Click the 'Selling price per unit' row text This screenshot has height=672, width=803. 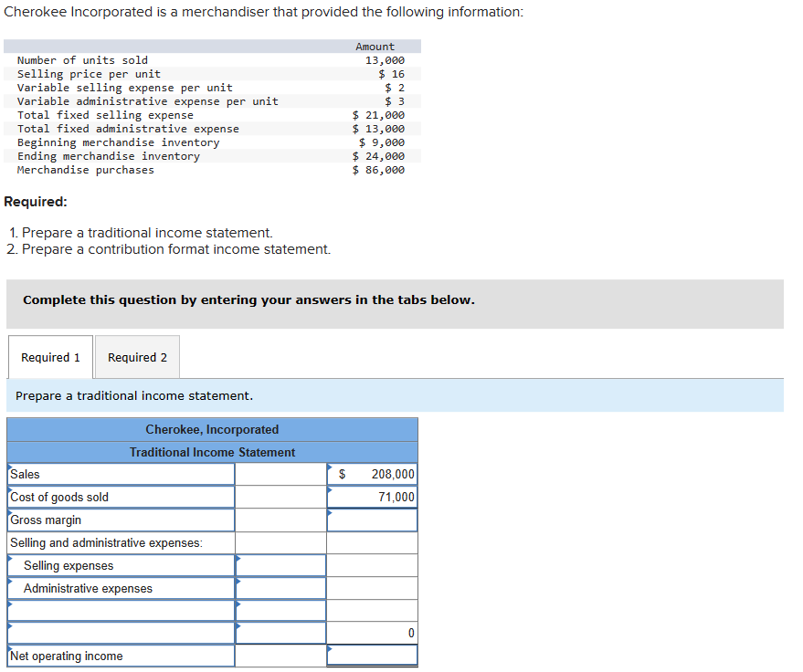tap(90, 74)
